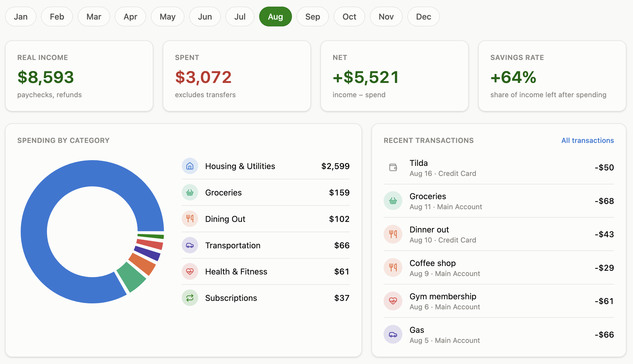Click the Groceries -$68 transaction amount
The height and width of the screenshot is (364, 633).
(604, 201)
